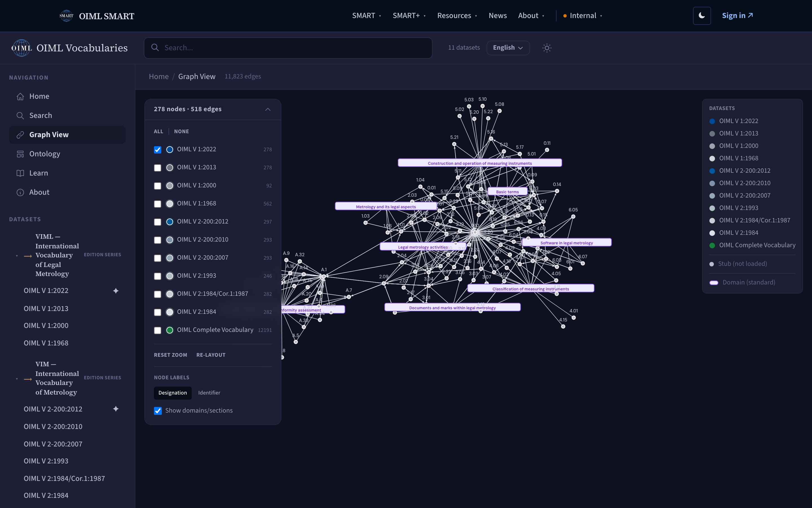Click the Basic terms domain label
Viewport: 812px width, 508px height.
tap(507, 192)
